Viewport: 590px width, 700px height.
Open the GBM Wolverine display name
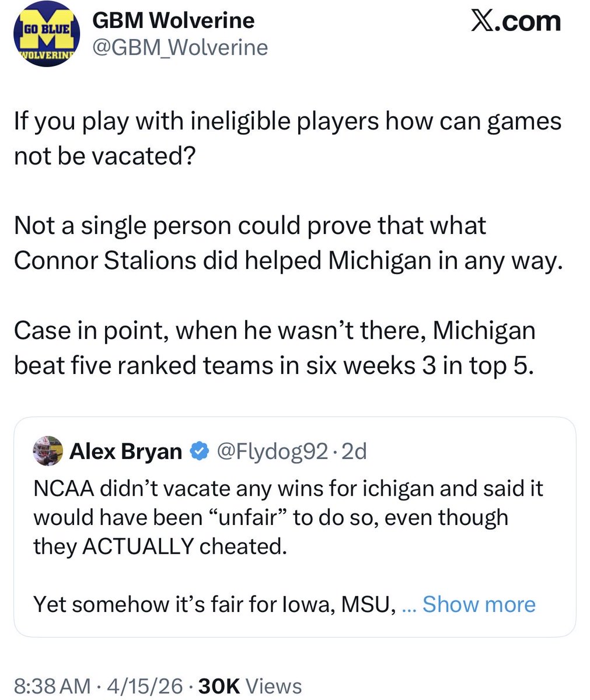tap(173, 21)
